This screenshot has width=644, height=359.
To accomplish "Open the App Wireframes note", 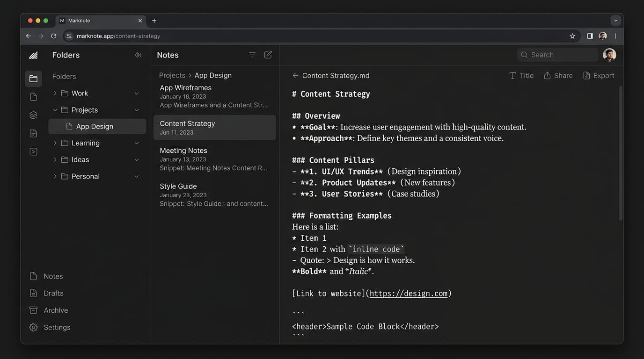I will tap(214, 96).
